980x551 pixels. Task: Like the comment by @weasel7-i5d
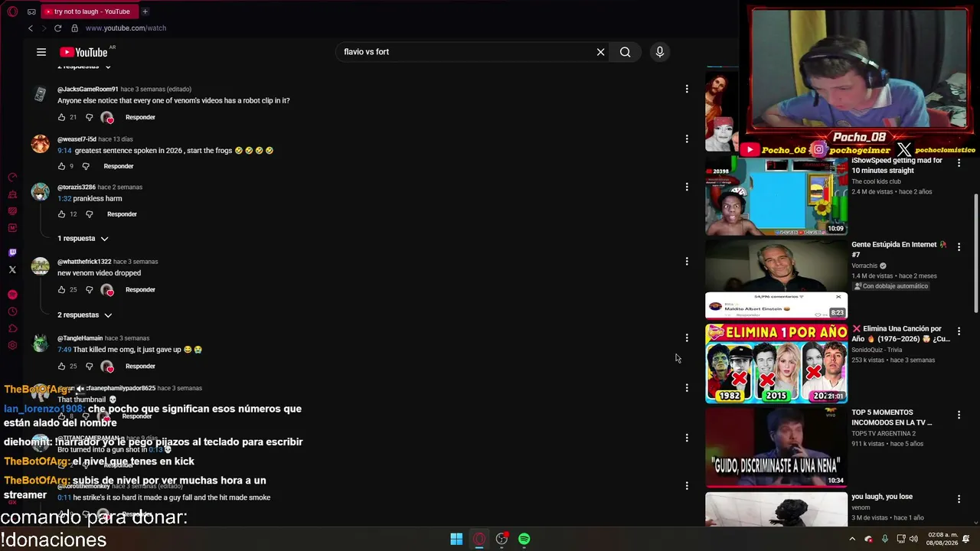click(62, 166)
